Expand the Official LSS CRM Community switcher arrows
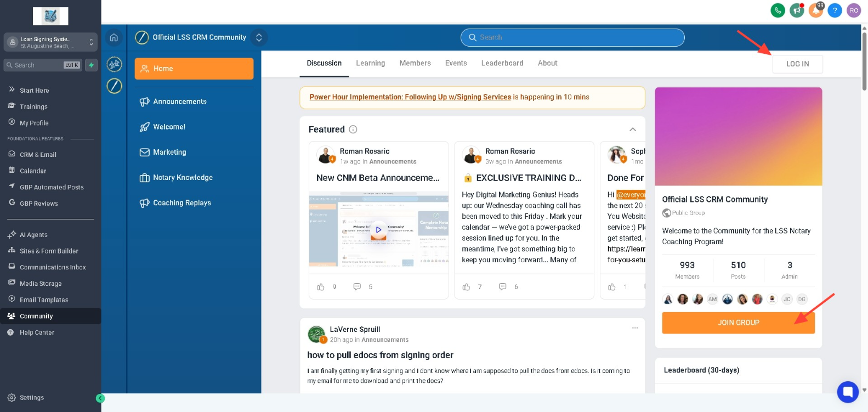This screenshot has width=868, height=412. pyautogui.click(x=259, y=37)
